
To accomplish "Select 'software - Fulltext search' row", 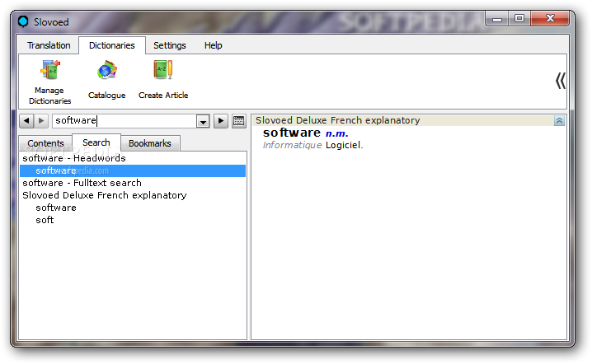I will (x=133, y=183).
